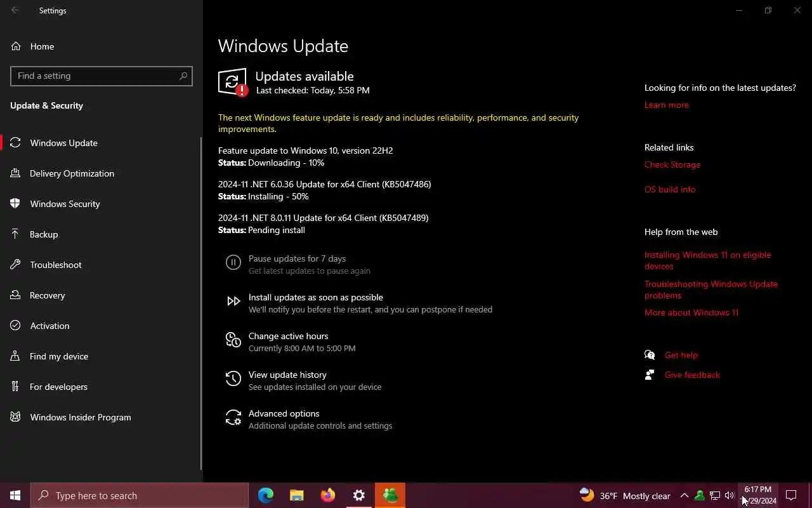The height and width of the screenshot is (508, 812).
Task: Click the Get help chat bubble icon
Action: pyautogui.click(x=650, y=355)
